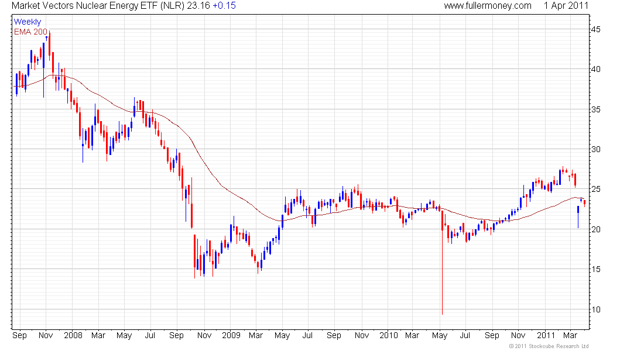The height and width of the screenshot is (351, 644).
Task: Click the Mar label right after 2008
Action: pyautogui.click(x=98, y=335)
